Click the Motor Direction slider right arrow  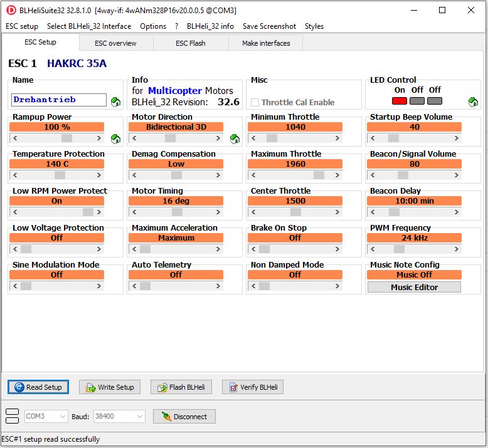click(x=218, y=138)
